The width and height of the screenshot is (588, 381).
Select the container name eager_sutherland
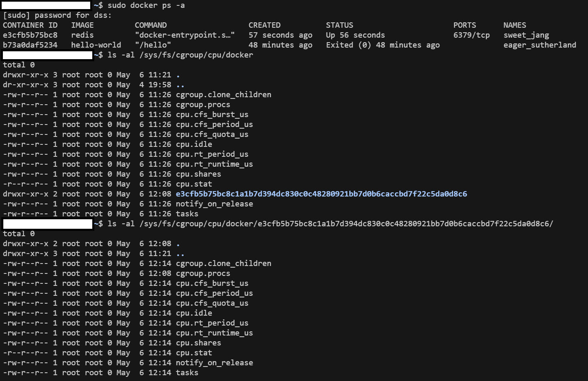point(540,45)
